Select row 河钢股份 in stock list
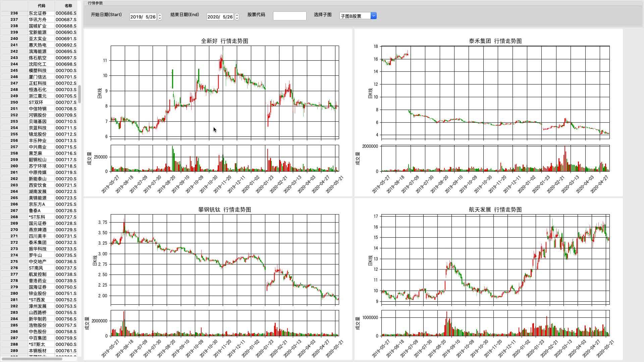The height and width of the screenshot is (362, 644). click(x=39, y=115)
